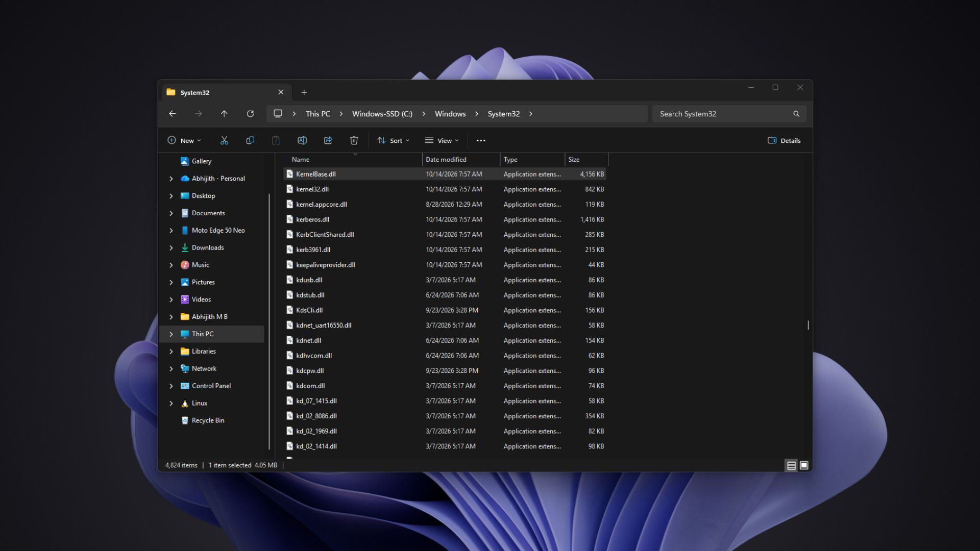Viewport: 980px width, 551px height.
Task: Expand the Downloads tree node
Action: (171, 248)
